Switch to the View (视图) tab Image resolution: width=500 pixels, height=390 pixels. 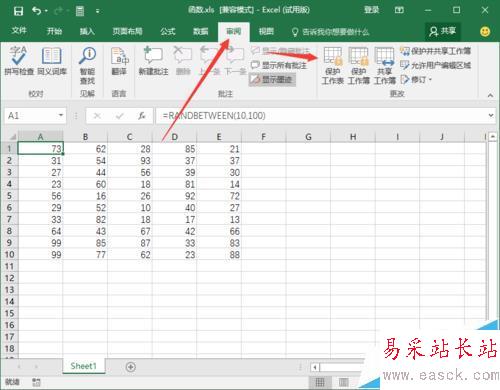(266, 31)
